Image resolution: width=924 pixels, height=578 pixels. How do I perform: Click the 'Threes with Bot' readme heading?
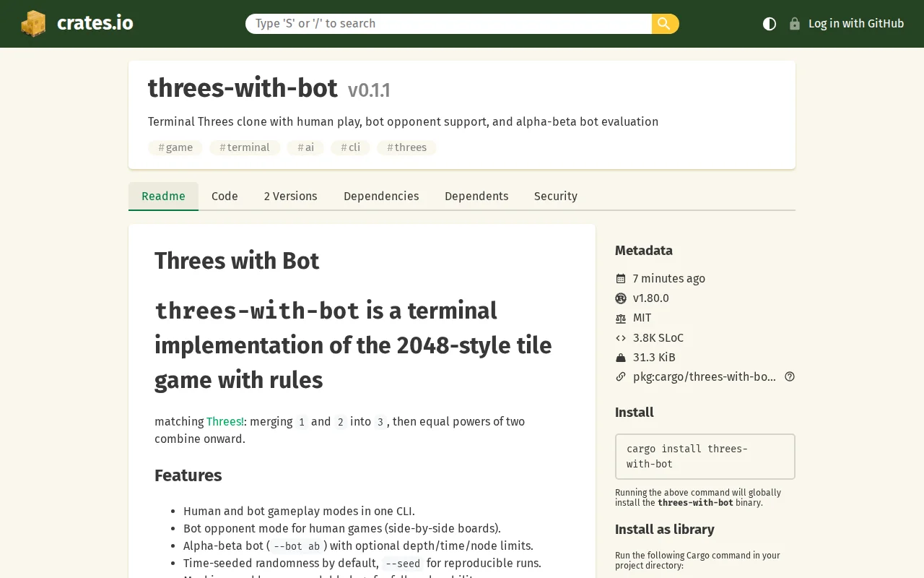point(237,261)
